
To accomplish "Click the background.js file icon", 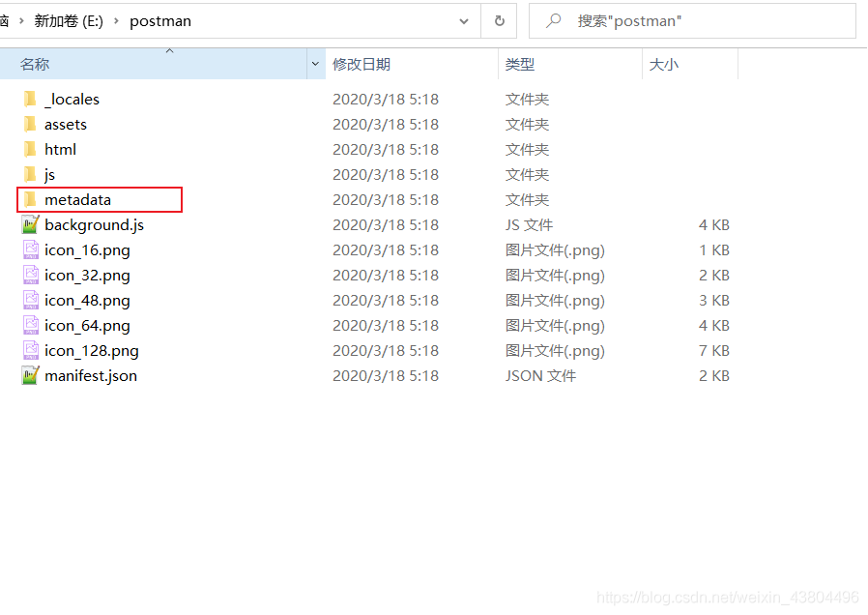I will pos(30,224).
